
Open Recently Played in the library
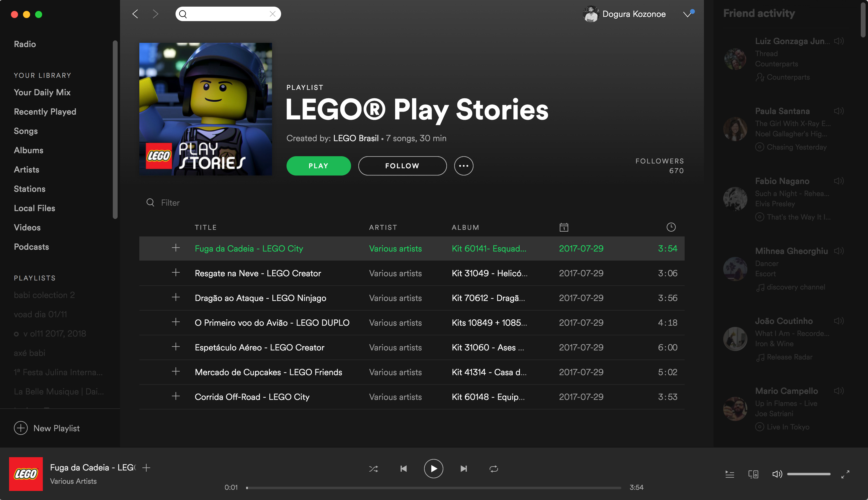click(45, 112)
